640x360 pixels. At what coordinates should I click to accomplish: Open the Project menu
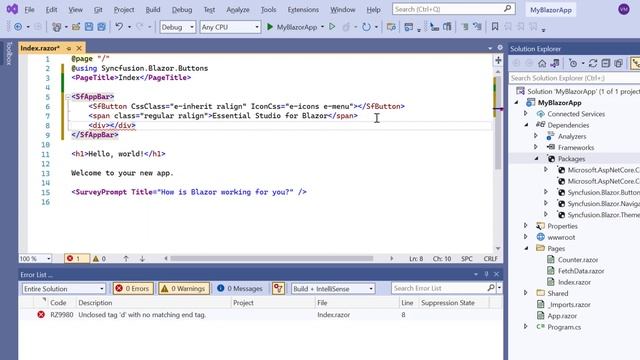(124, 9)
